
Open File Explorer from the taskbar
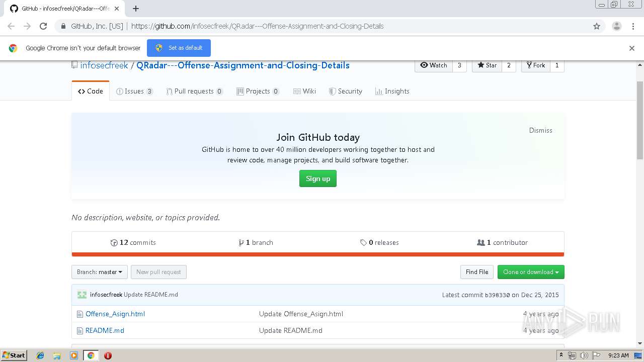tap(57, 355)
